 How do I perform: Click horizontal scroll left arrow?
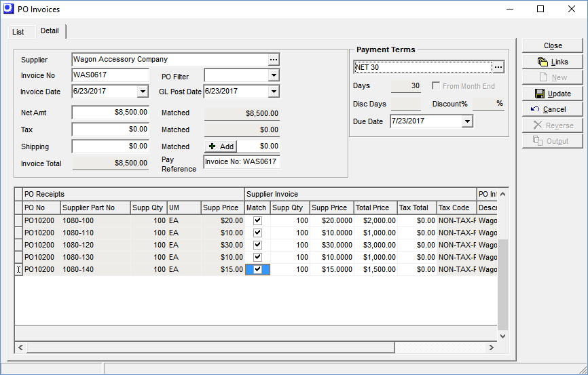pyautogui.click(x=20, y=348)
